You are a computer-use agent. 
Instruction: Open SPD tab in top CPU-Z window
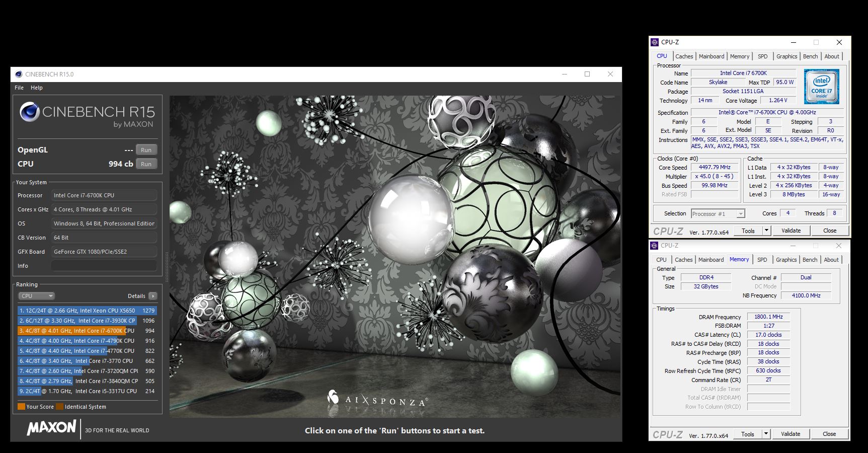[763, 56]
